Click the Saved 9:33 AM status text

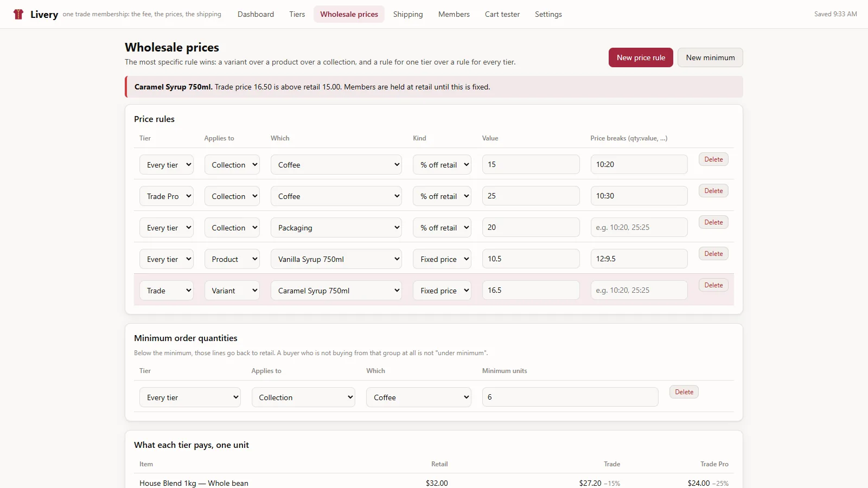tap(835, 14)
